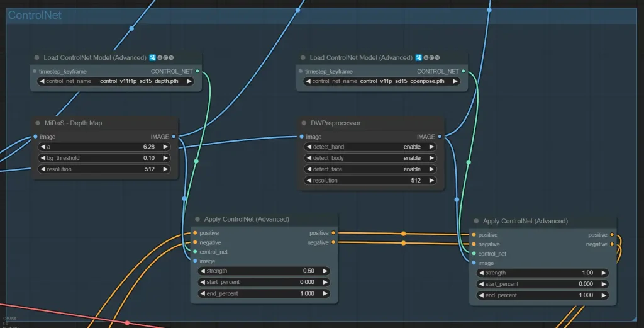Screen dimensions: 644x328
Task: Click the IMAGE output port on MiDaS node
Action: pos(174,136)
